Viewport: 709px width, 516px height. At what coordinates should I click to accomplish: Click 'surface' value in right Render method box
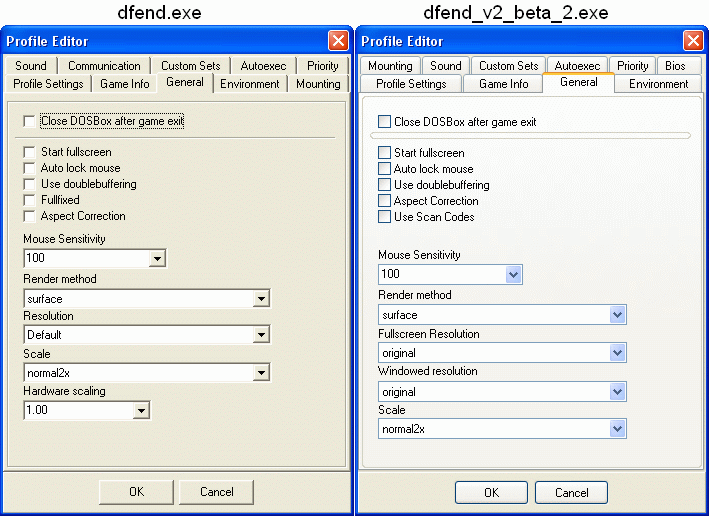tap(400, 315)
